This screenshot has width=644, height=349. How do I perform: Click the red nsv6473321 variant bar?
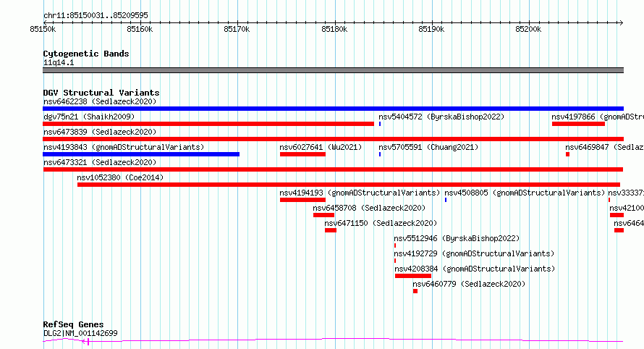(x=333, y=169)
